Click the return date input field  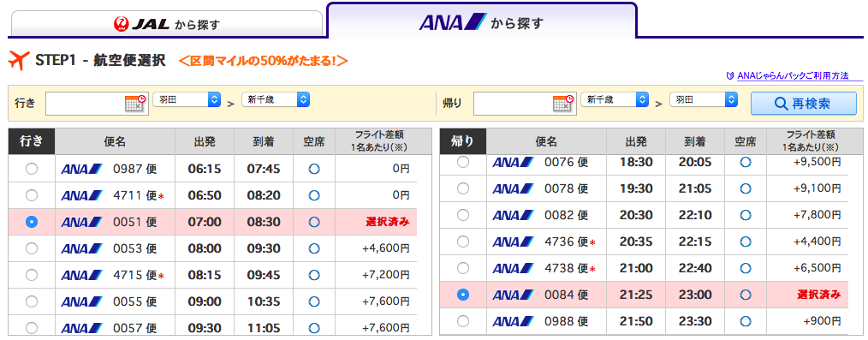[x=525, y=104]
